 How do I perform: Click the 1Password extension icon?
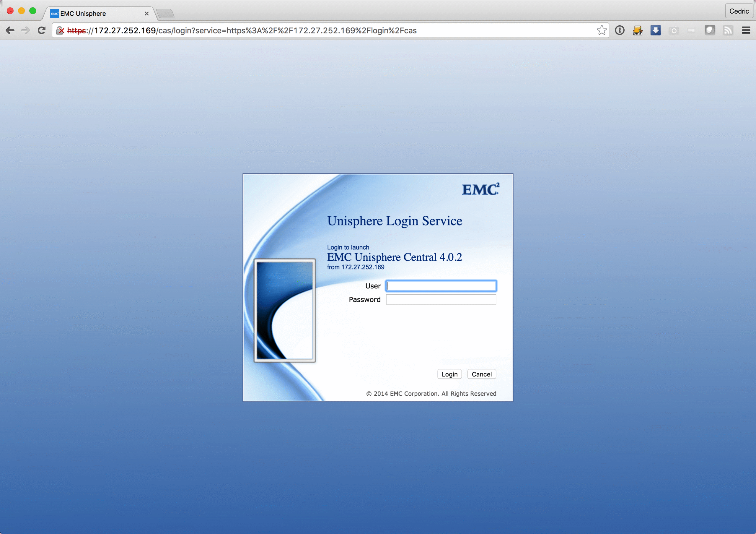tap(619, 30)
